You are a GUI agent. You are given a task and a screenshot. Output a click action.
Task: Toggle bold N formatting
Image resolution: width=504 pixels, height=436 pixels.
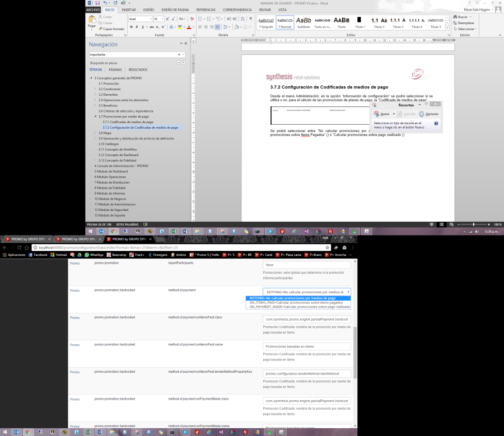(x=132, y=27)
